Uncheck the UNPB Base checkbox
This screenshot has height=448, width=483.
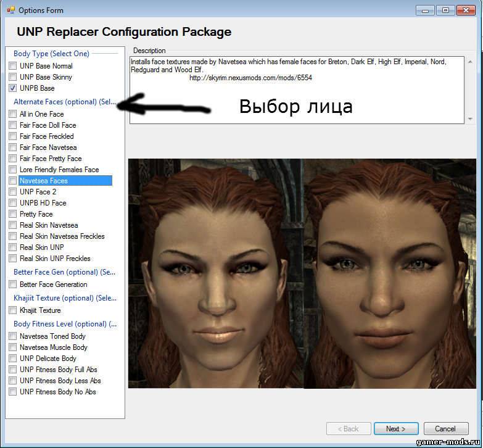pyautogui.click(x=12, y=88)
